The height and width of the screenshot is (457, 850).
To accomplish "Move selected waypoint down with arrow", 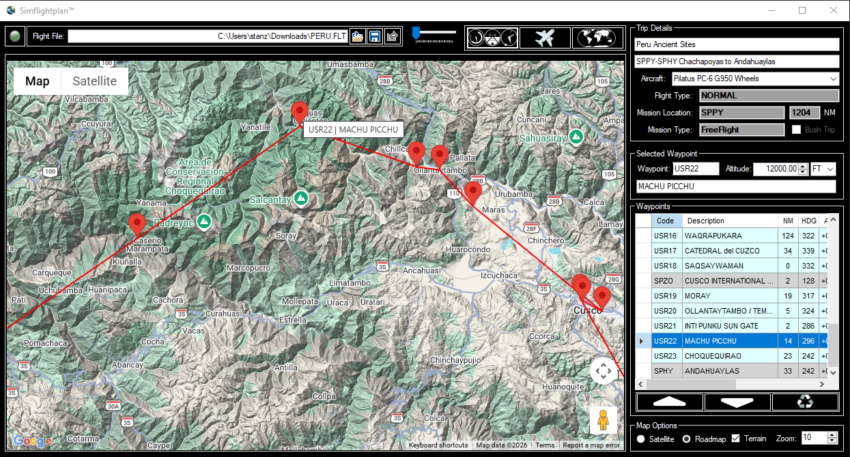I will (x=737, y=402).
